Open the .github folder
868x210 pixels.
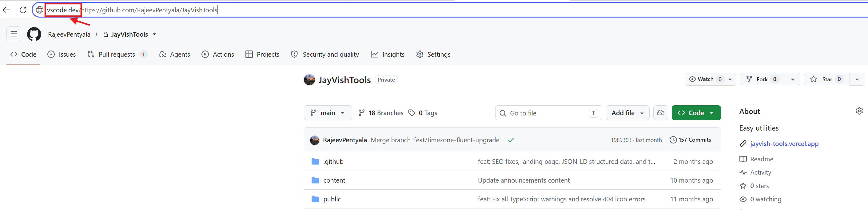(333, 161)
